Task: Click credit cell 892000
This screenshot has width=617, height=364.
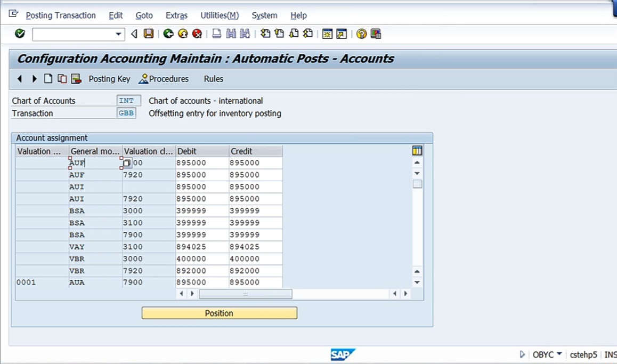Action: pyautogui.click(x=255, y=271)
